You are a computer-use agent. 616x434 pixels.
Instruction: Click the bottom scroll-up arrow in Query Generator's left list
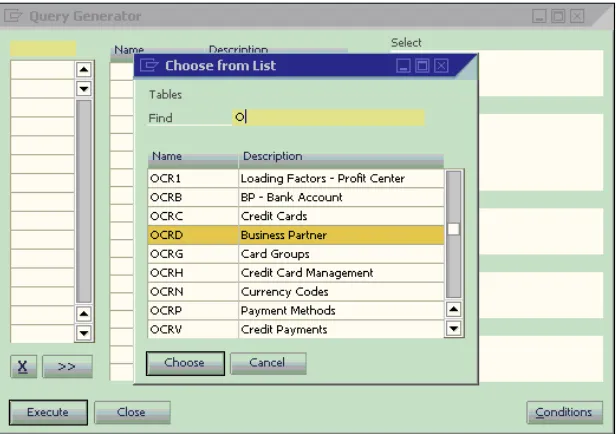click(84, 314)
